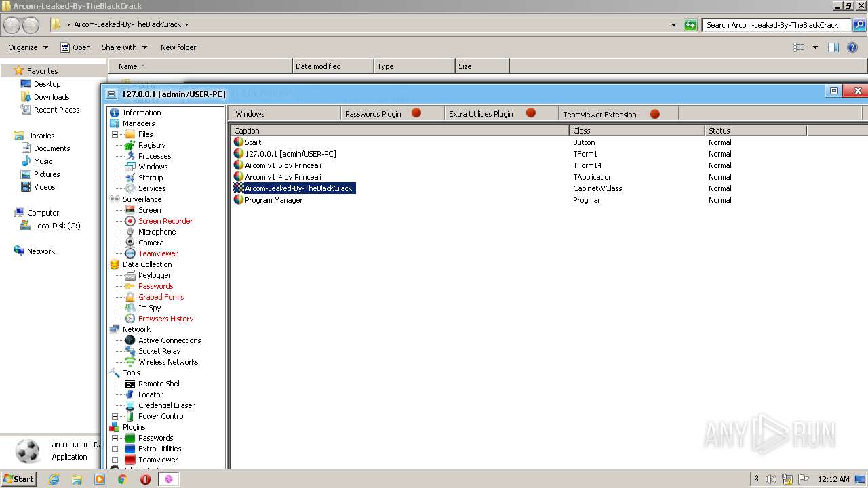This screenshot has width=868, height=488.
Task: Open Chrome from the taskbar
Action: (x=122, y=479)
